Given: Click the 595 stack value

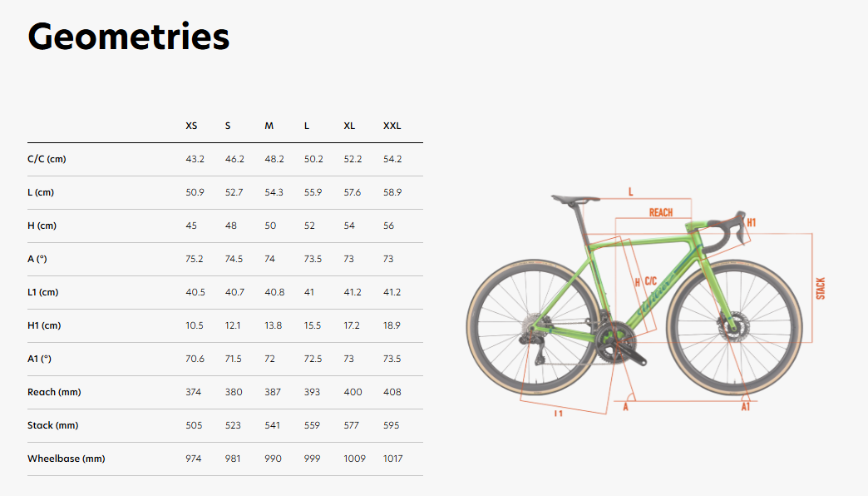Looking at the screenshot, I should click(391, 425).
